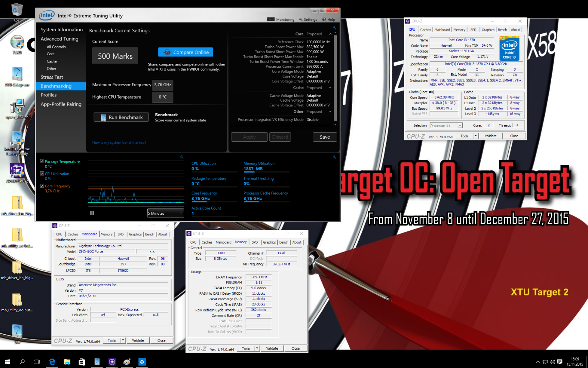Open File Explorer from taskbar

click(67, 362)
